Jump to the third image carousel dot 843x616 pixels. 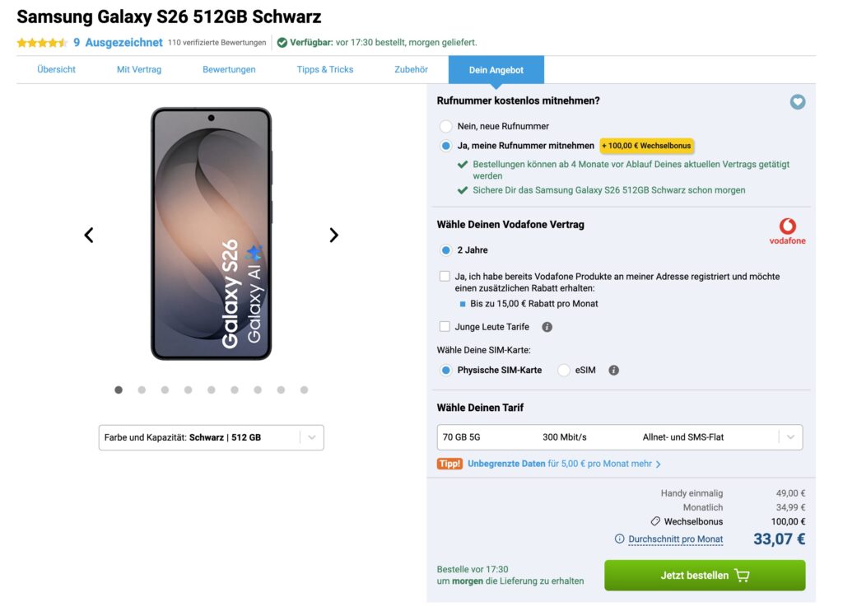(165, 390)
